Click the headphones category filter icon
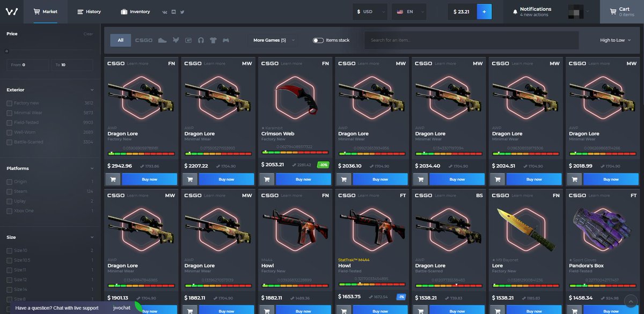This screenshot has height=314, width=644. [201, 40]
